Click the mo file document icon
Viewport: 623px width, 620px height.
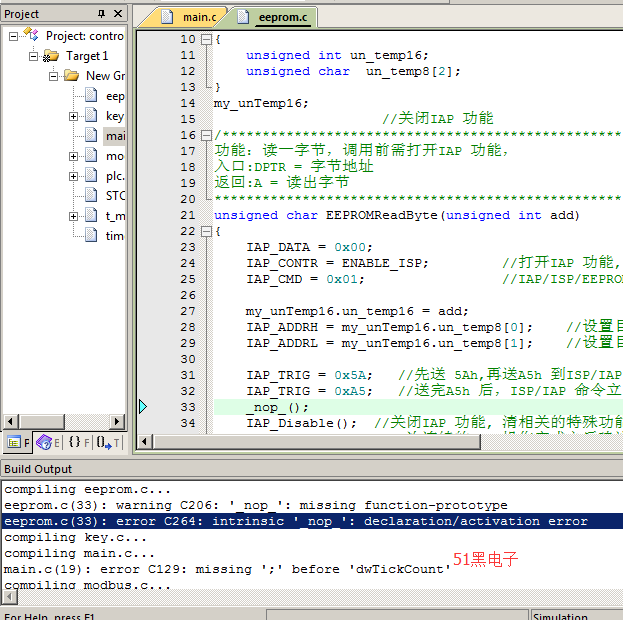91,155
